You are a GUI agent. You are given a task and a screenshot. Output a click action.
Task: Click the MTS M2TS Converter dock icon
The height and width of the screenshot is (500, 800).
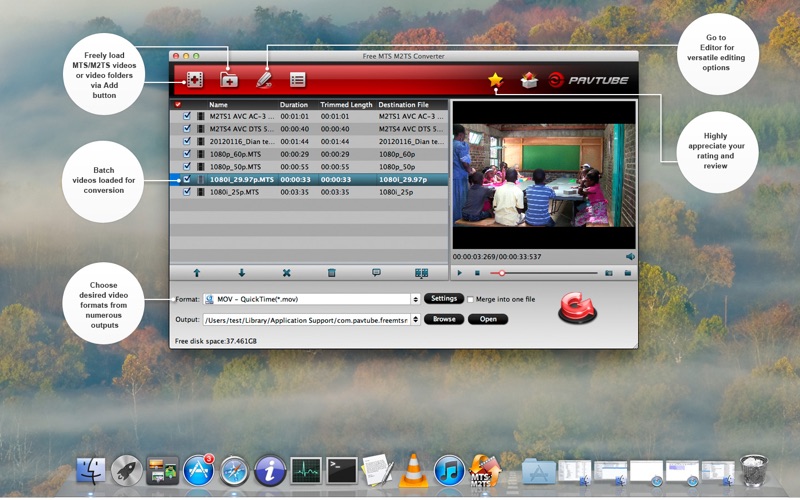coord(485,470)
